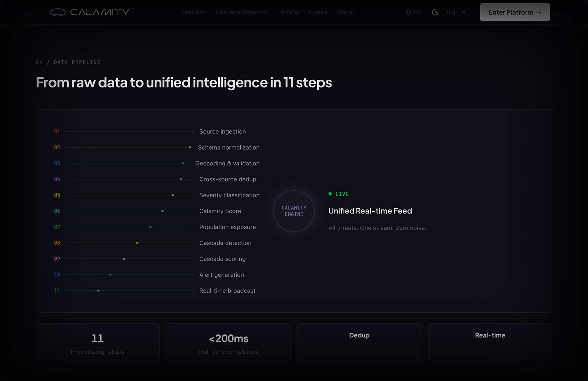This screenshot has width=588, height=381.
Task: Open the About page link
Action: point(346,12)
